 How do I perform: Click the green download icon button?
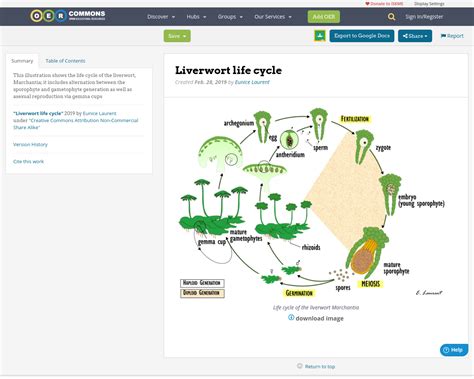(x=320, y=36)
